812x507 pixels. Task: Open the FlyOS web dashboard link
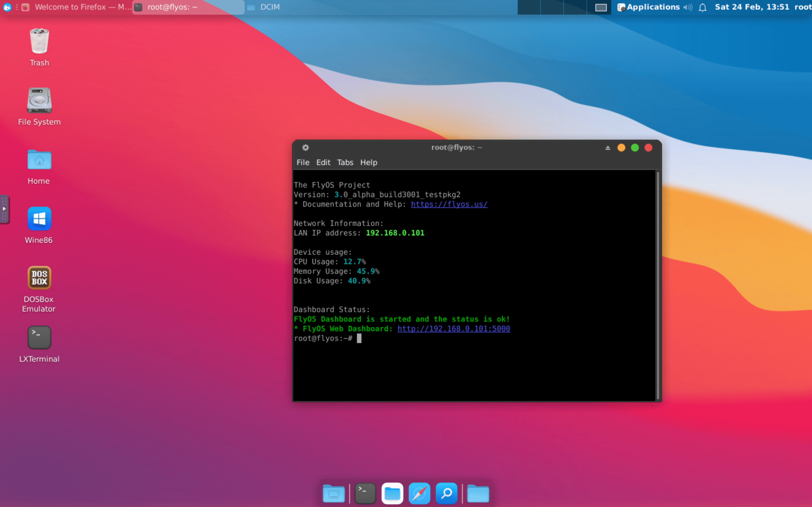tap(453, 328)
